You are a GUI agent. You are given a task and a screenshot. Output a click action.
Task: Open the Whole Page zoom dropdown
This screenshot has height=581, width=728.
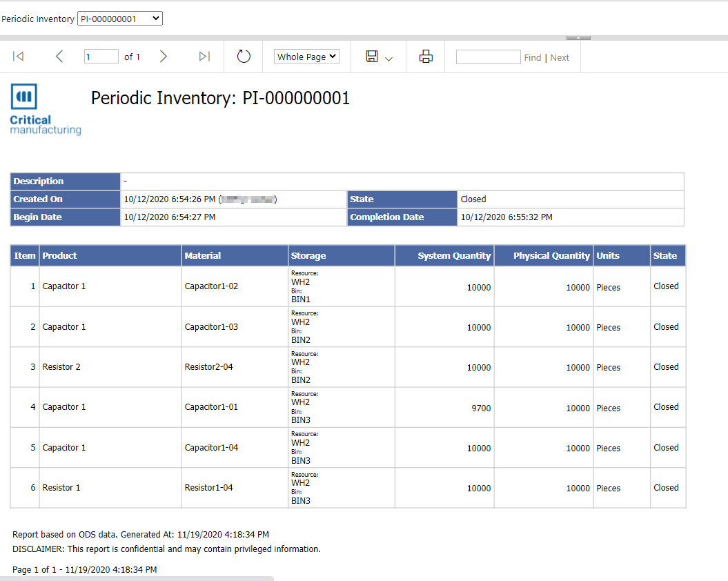(x=306, y=57)
